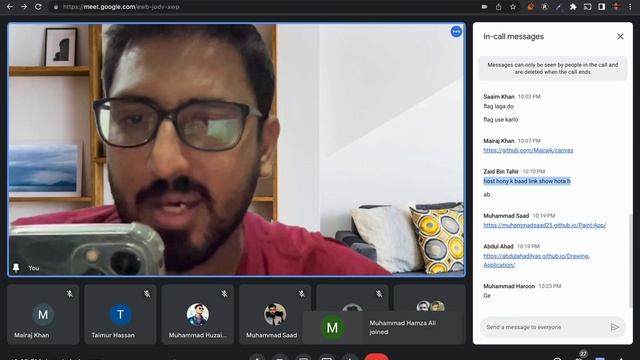Open the orange extension icon in the toolbar
The image size is (640, 360).
point(530,7)
